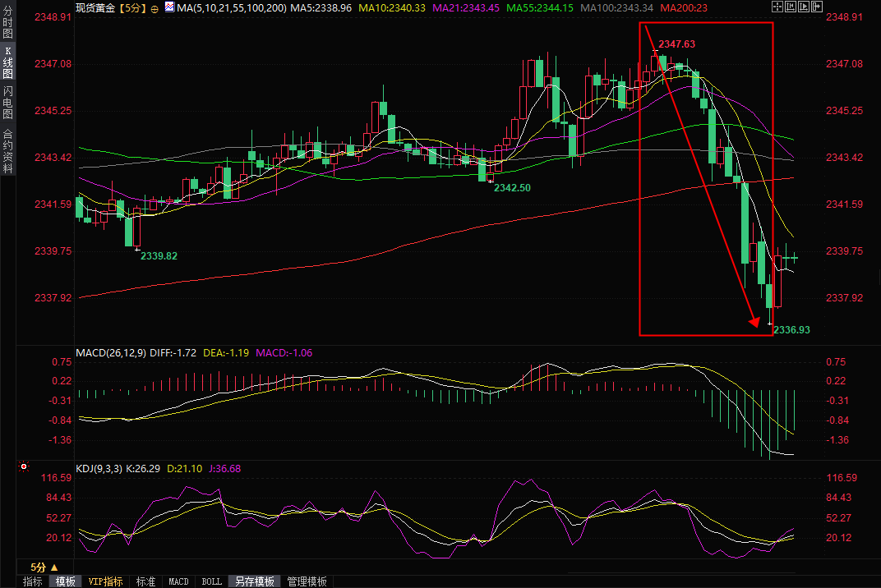Open the 5分 period selector dropdown
The height and width of the screenshot is (588, 881).
tap(44, 567)
